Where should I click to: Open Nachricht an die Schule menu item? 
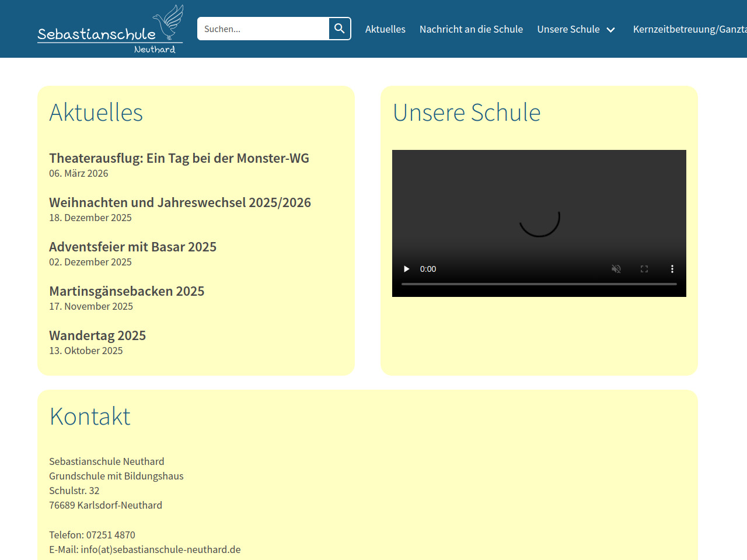(x=471, y=29)
